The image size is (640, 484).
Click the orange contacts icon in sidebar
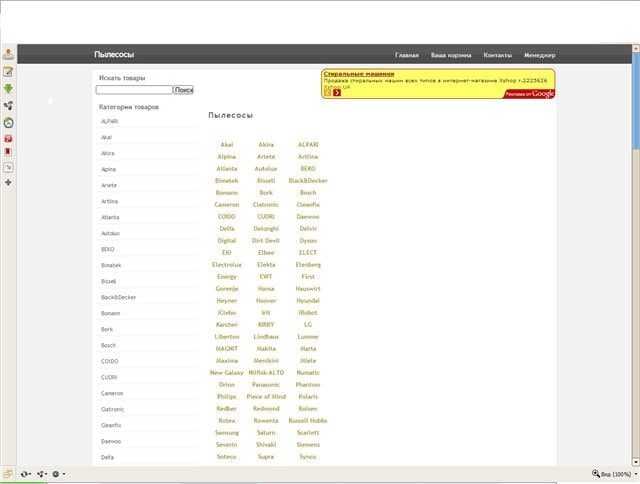[x=8, y=54]
